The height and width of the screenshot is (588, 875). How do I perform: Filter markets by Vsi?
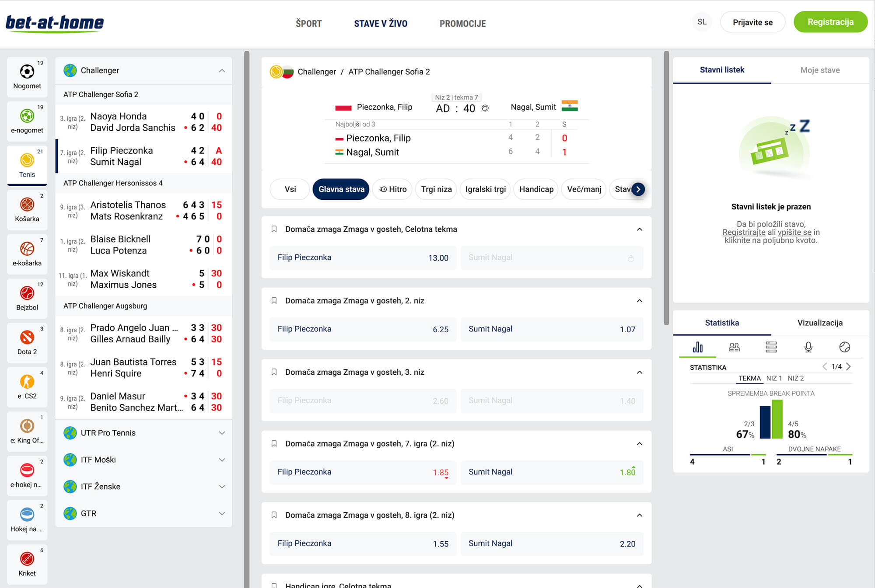[x=290, y=189]
